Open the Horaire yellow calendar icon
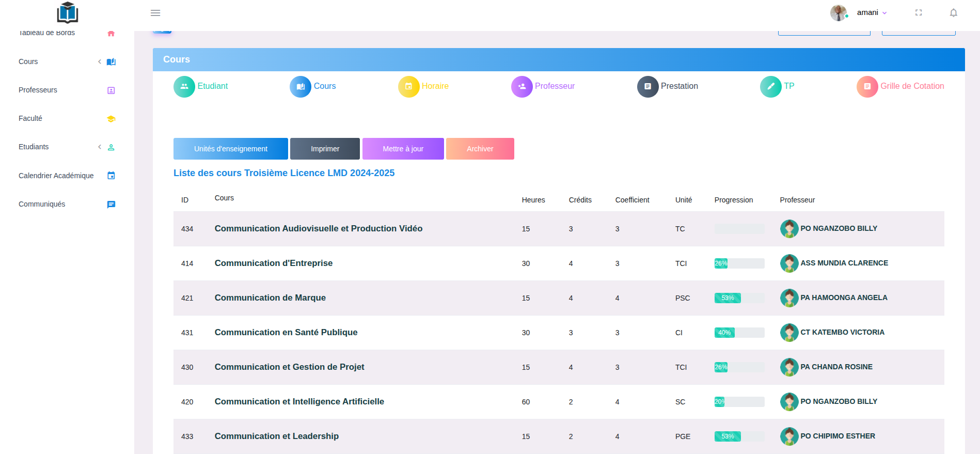980x454 pixels. click(x=408, y=87)
